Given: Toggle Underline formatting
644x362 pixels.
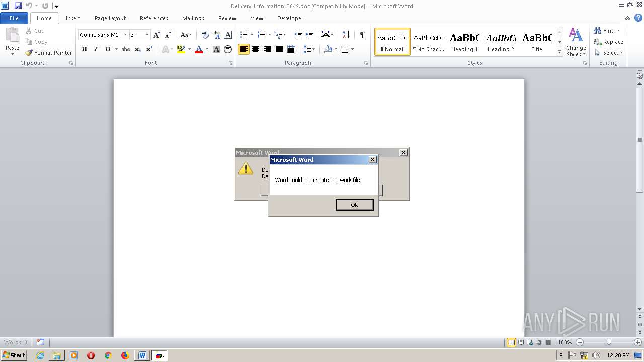Looking at the screenshot, I should (108, 49).
